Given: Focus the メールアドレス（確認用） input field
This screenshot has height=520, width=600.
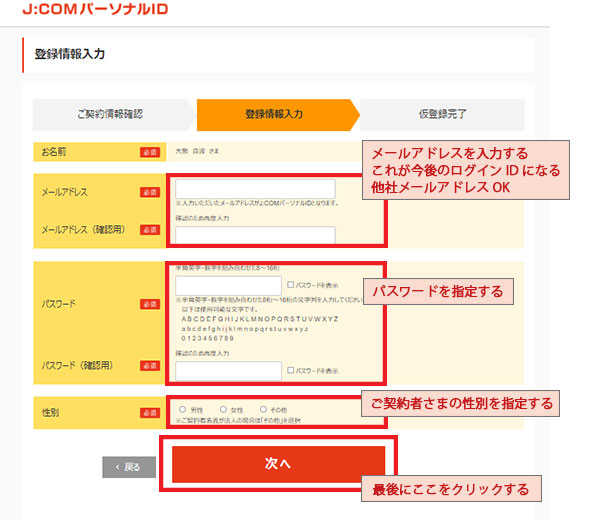Looking at the screenshot, I should pos(255,235).
